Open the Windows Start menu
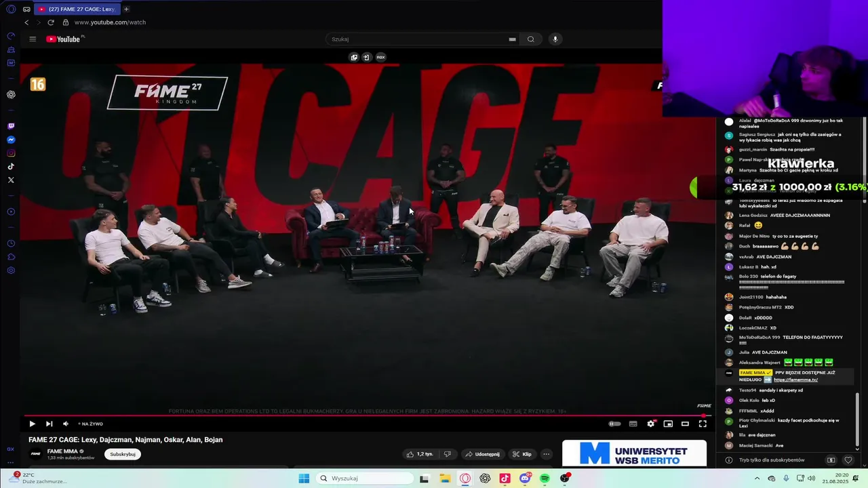Screen dimensions: 868x488 coord(304,479)
